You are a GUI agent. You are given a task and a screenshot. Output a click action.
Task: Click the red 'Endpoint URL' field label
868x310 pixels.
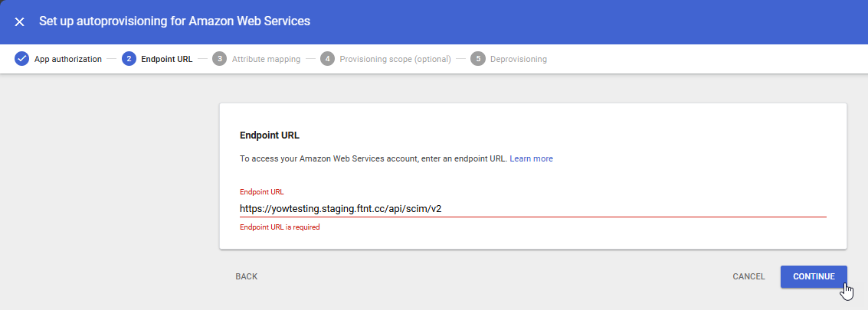[x=262, y=192]
